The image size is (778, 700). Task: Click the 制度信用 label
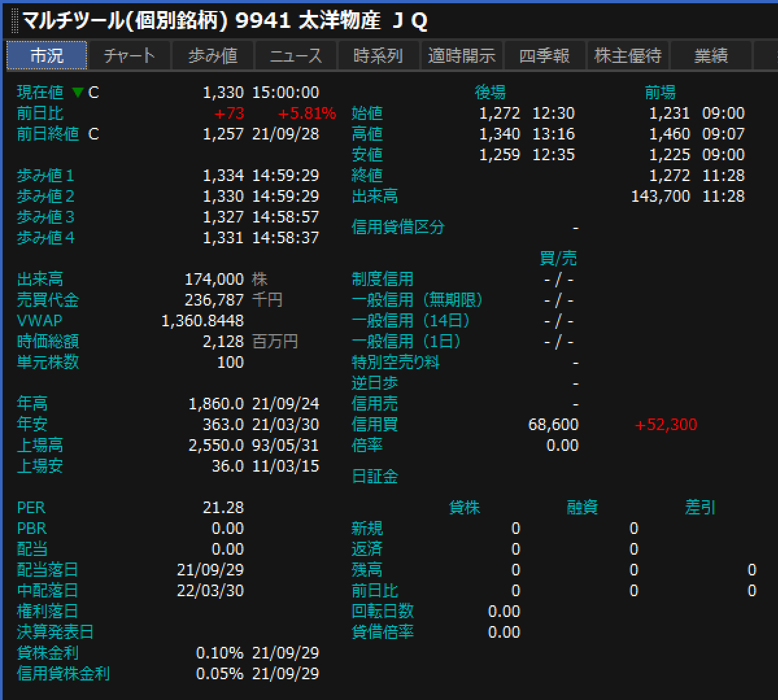coord(382,280)
